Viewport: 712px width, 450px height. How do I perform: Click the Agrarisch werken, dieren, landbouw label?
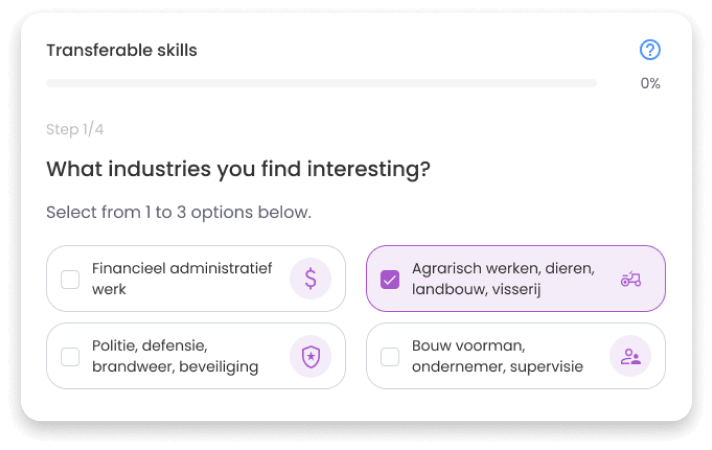point(502,279)
